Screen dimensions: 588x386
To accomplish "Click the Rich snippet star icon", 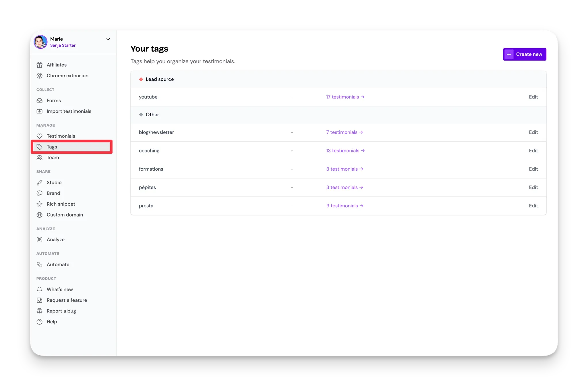I will point(40,204).
